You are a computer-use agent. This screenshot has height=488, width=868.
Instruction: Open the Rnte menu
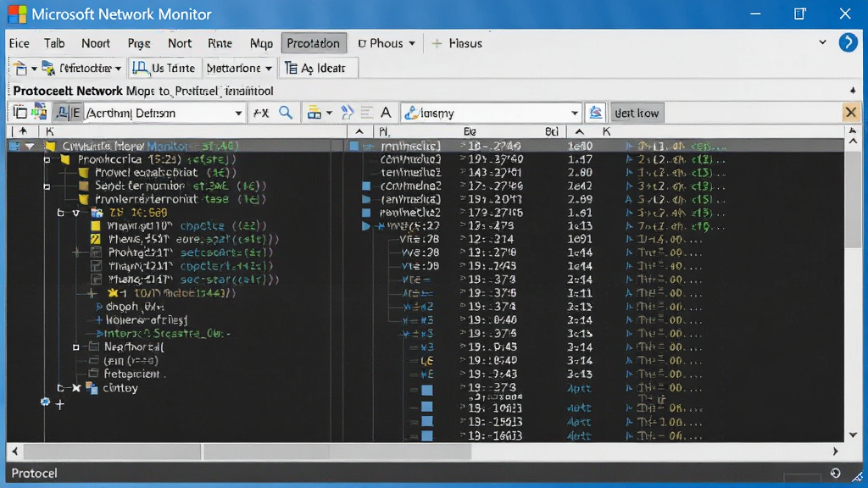point(220,43)
